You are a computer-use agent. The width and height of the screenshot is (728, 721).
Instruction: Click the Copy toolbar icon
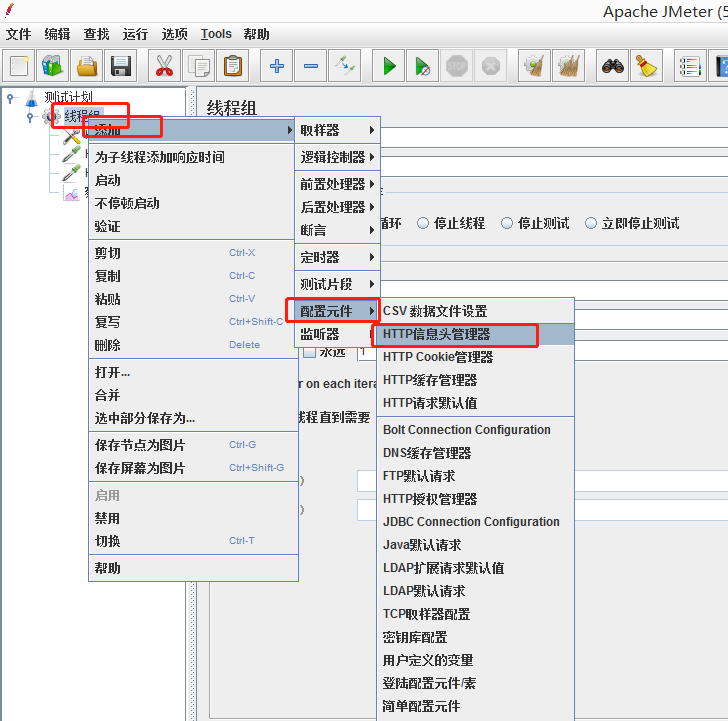pos(199,66)
